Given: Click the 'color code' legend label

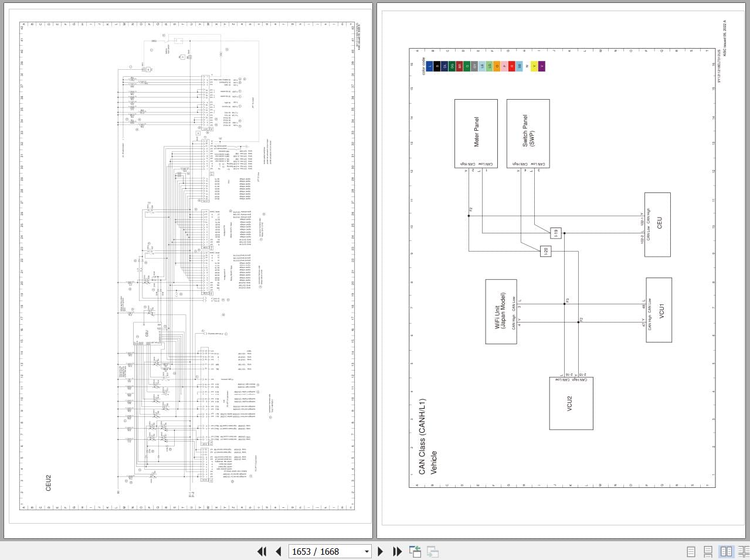Looking at the screenshot, I should coord(423,66).
